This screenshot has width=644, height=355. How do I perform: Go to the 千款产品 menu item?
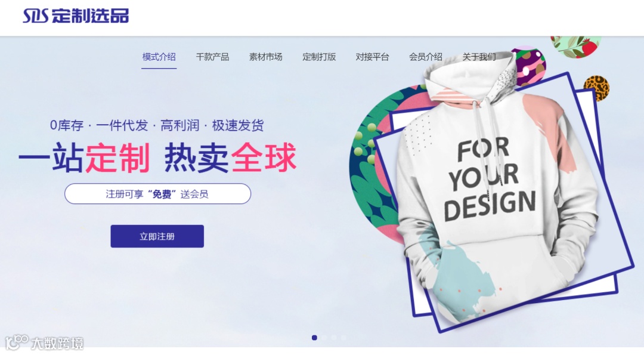point(212,57)
